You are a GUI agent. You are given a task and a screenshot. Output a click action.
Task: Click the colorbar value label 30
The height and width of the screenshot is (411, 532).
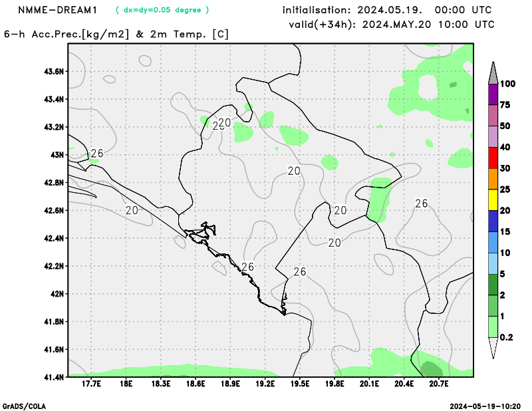tap(505, 168)
